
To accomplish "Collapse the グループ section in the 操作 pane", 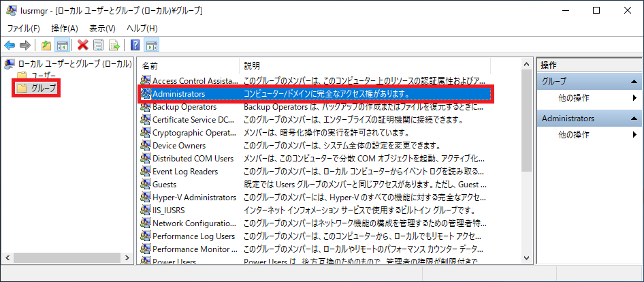I will (x=634, y=81).
